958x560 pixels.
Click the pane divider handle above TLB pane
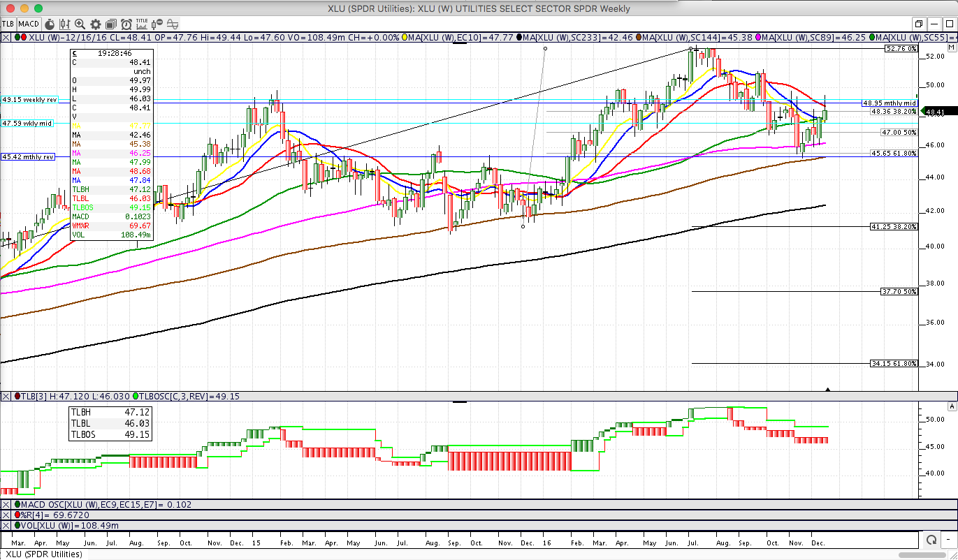[459, 401]
